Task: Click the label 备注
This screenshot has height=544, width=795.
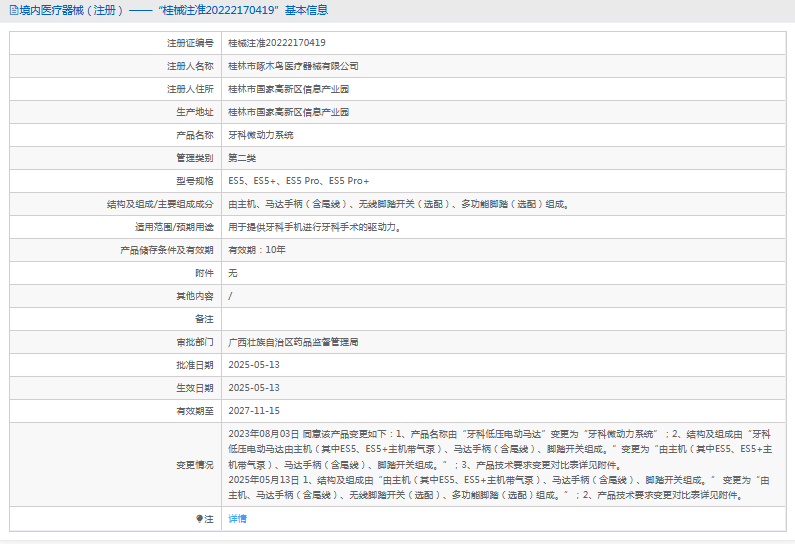Action: (x=204, y=319)
